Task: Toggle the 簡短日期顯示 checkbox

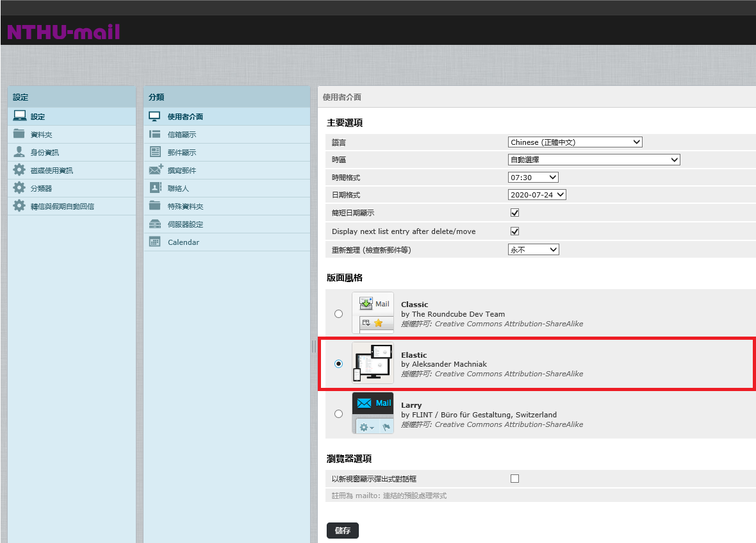Action: [x=514, y=213]
